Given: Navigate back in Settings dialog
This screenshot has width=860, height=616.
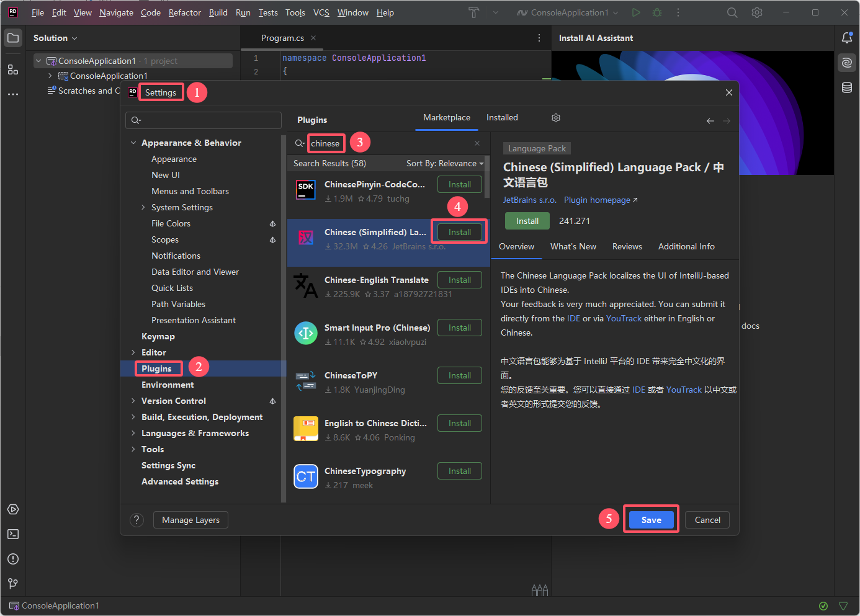Looking at the screenshot, I should (x=710, y=121).
